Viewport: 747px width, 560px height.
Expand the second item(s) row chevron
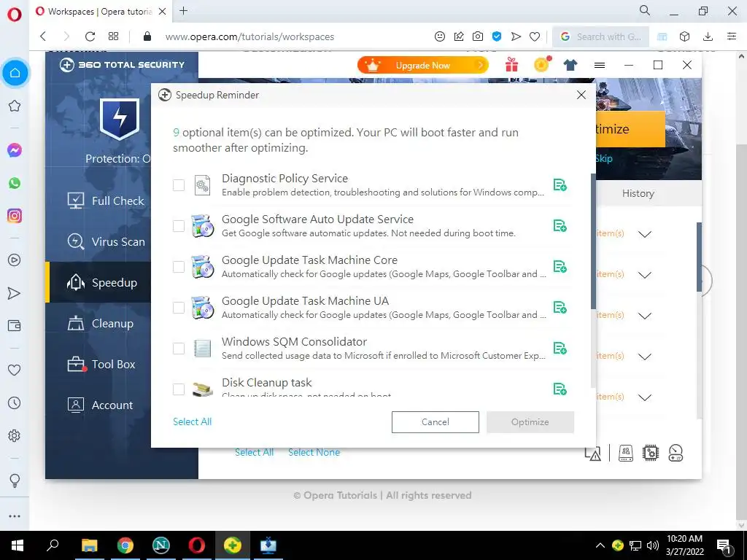coord(645,275)
